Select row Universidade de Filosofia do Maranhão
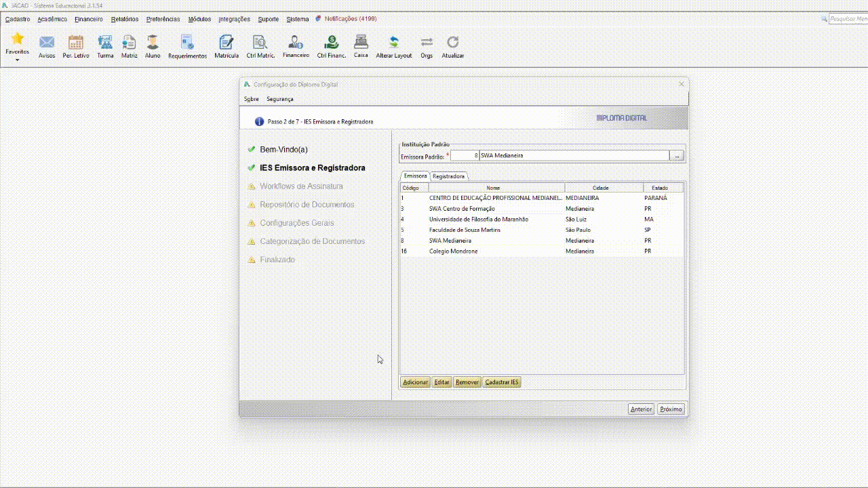The width and height of the screenshot is (868, 488). click(542, 219)
